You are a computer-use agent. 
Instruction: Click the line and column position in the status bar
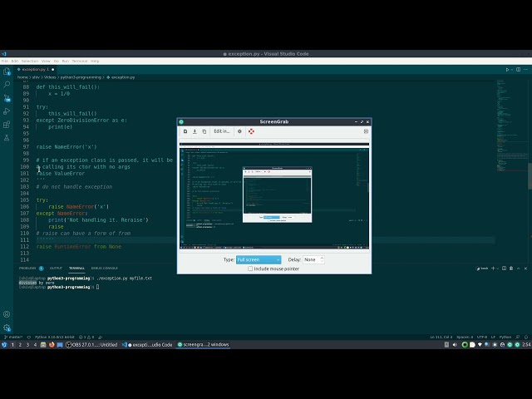441,337
